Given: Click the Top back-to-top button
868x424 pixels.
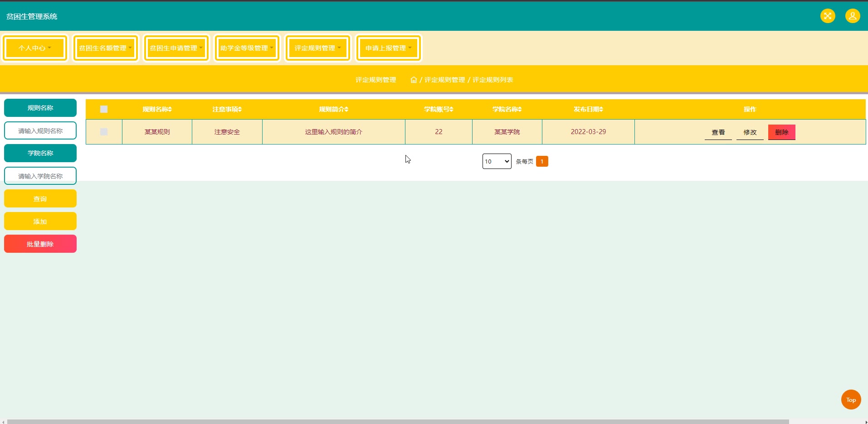Looking at the screenshot, I should pos(851,400).
